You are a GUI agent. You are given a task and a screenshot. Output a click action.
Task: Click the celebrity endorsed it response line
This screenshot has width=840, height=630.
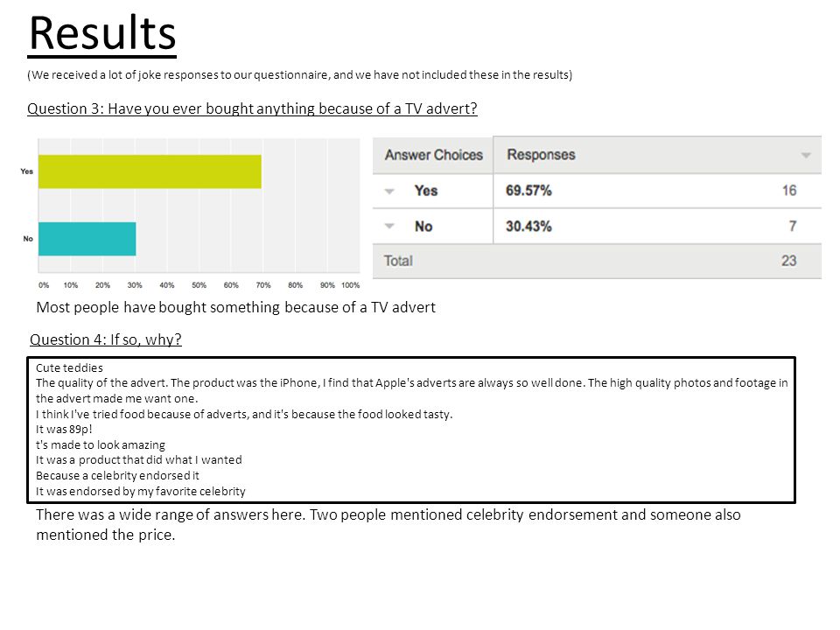(117, 476)
